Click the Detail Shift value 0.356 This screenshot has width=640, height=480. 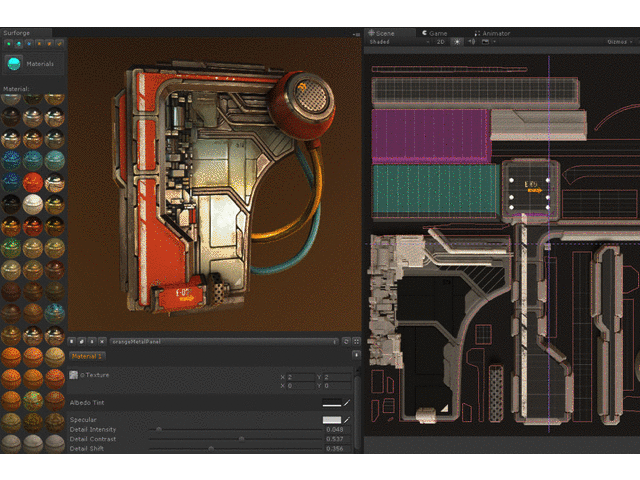pyautogui.click(x=338, y=449)
